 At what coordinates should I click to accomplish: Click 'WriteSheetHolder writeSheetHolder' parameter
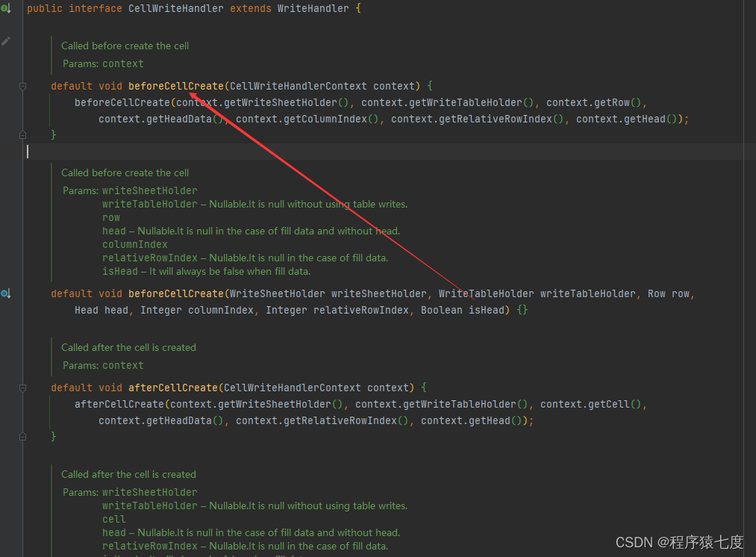click(x=328, y=293)
